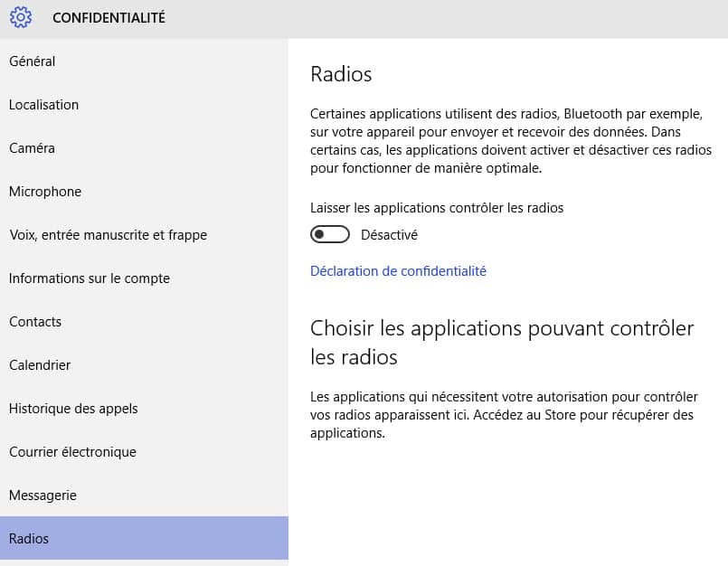Viewport: 728px width, 566px height.
Task: Click the Désactivé toggle label
Action: click(x=389, y=235)
